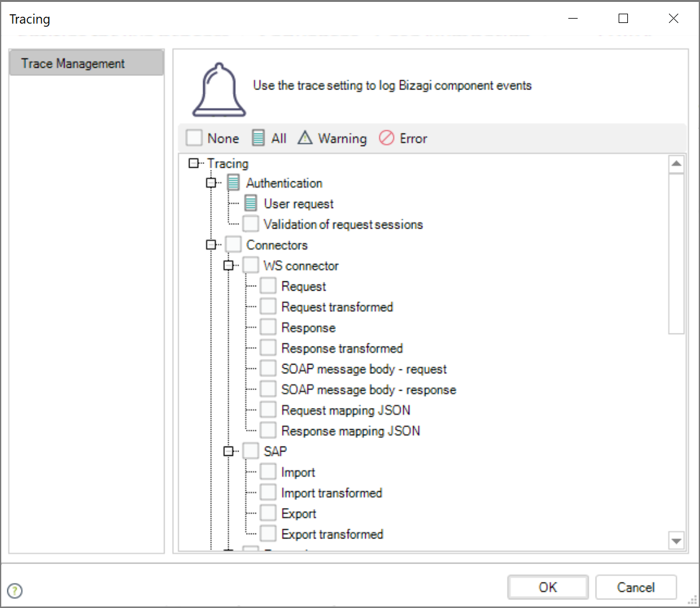Select the Connectors tree label

coord(277,245)
